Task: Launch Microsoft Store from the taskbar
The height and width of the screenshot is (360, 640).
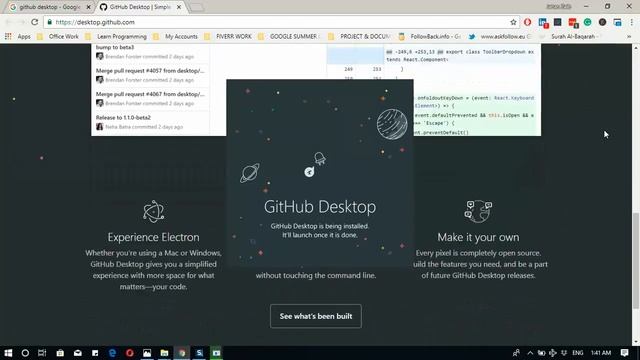Action: (x=60, y=353)
